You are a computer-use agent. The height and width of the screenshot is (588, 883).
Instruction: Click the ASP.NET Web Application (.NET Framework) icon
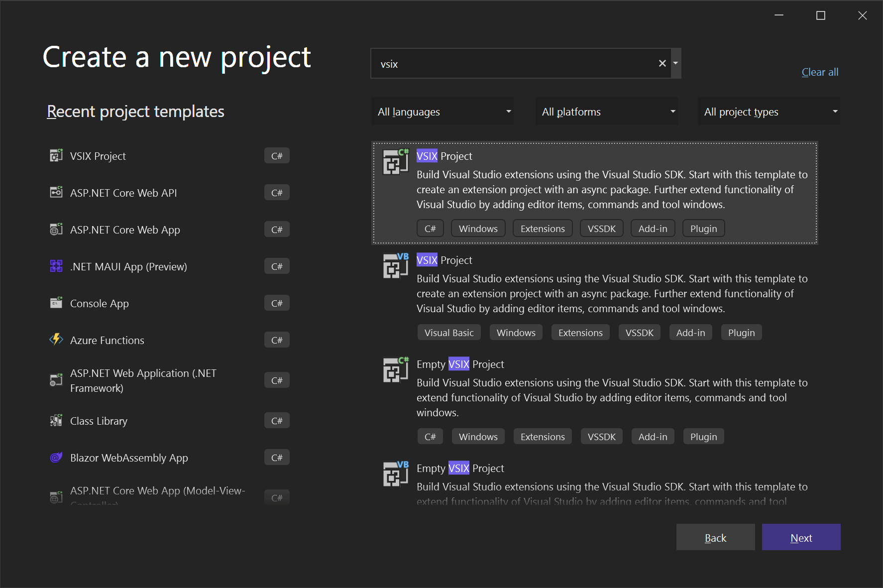56,380
